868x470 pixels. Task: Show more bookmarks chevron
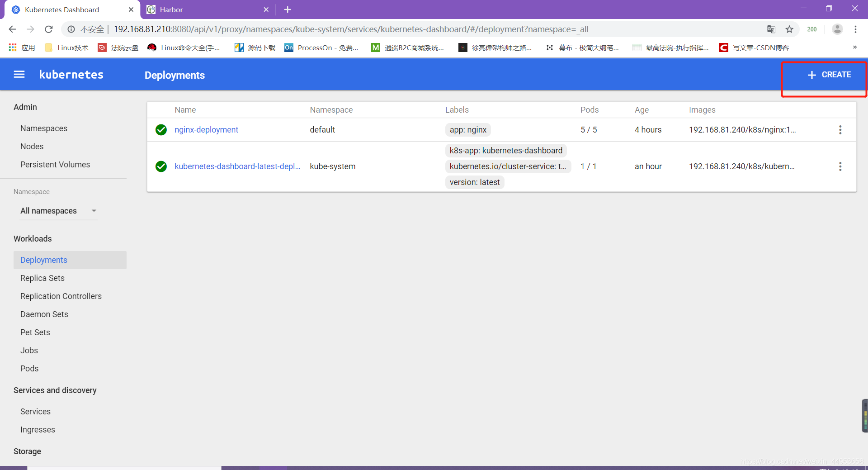(854, 47)
